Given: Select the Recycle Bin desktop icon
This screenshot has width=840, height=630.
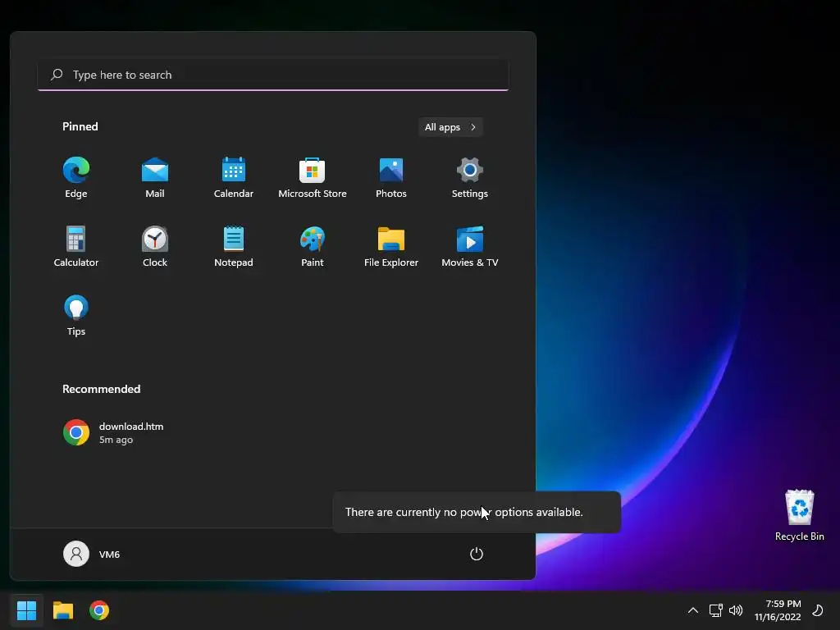Looking at the screenshot, I should point(799,515).
